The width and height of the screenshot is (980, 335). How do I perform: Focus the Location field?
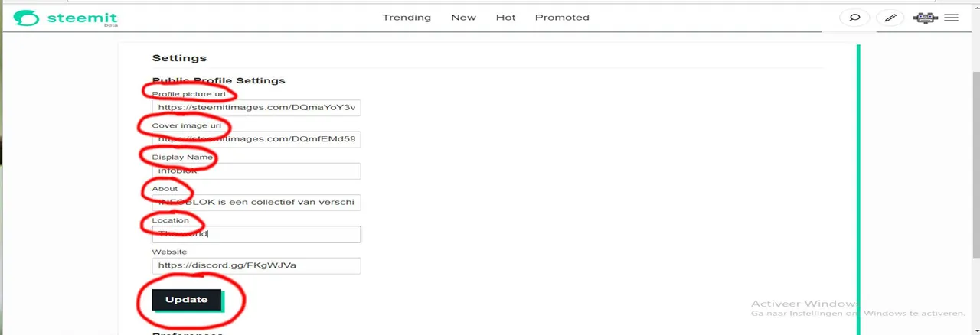[256, 234]
